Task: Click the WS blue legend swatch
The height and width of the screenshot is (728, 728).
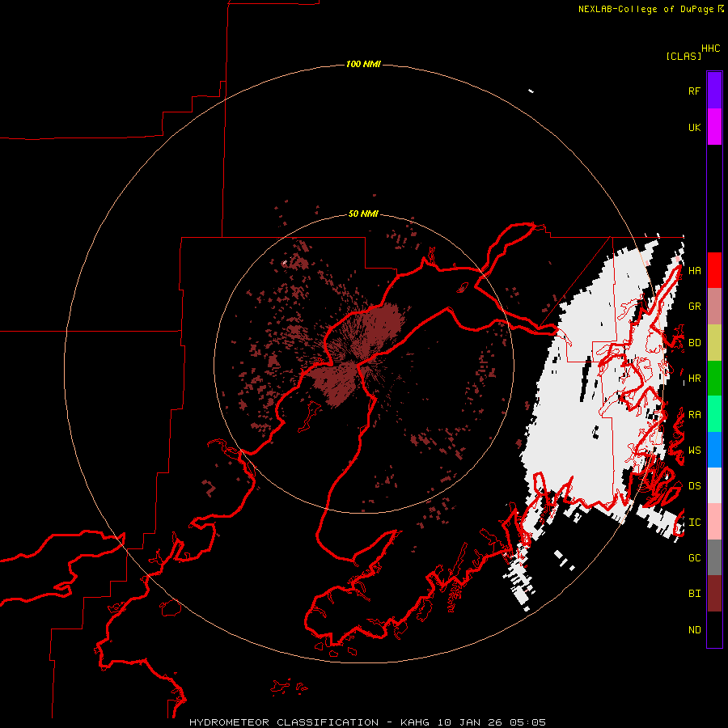Action: (714, 450)
